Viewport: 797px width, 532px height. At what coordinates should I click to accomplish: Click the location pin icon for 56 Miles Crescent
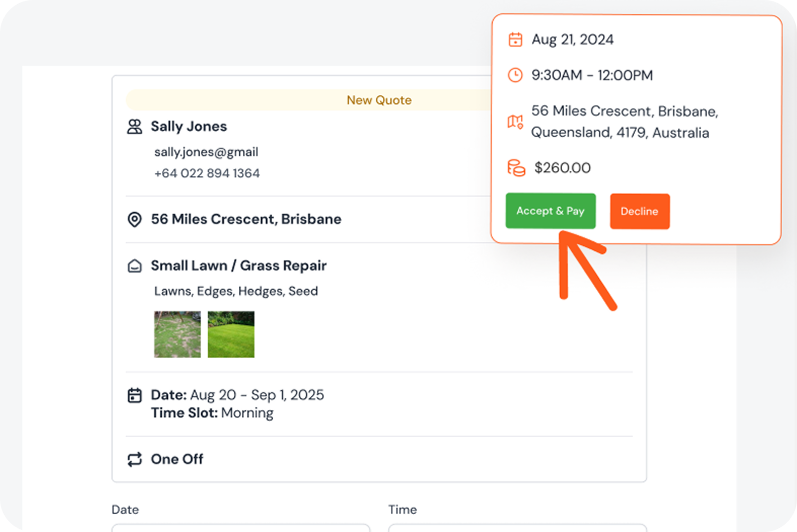(x=134, y=219)
